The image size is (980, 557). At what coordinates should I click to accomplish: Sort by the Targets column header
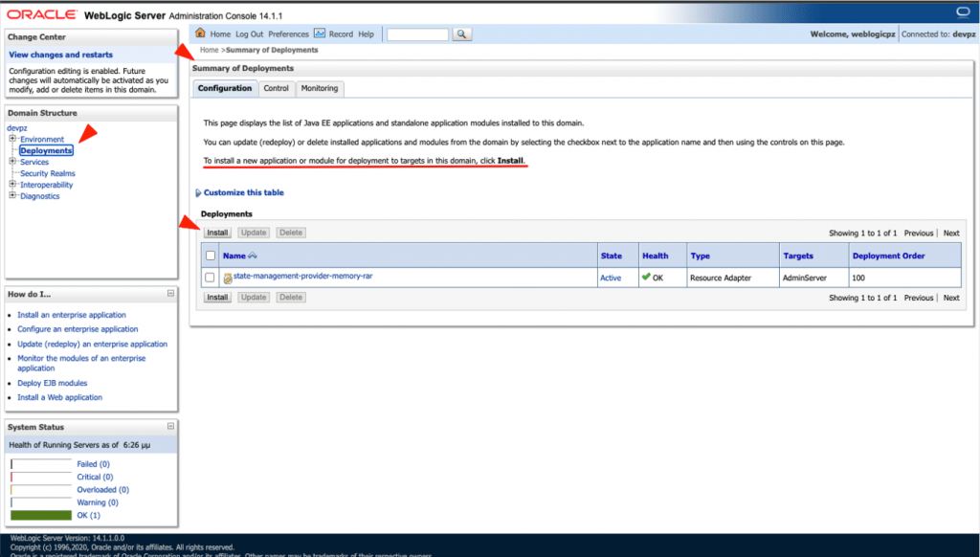coord(798,256)
